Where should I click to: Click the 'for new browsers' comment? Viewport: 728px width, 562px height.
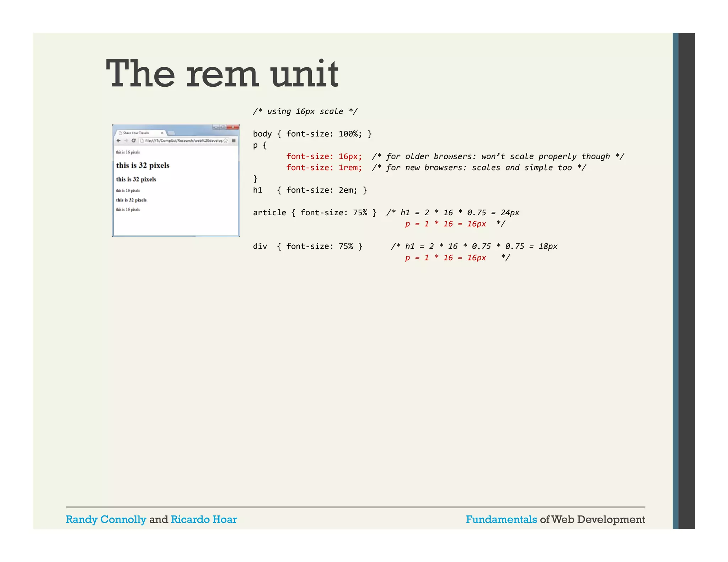(x=479, y=168)
